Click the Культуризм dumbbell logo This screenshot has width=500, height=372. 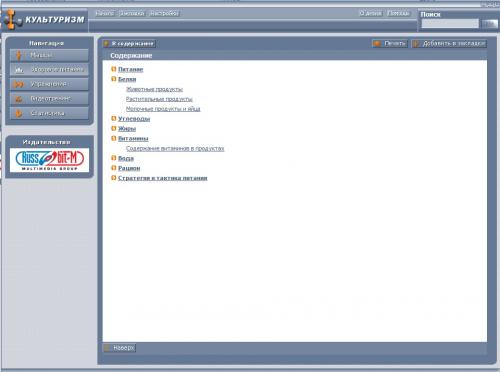(x=44, y=20)
